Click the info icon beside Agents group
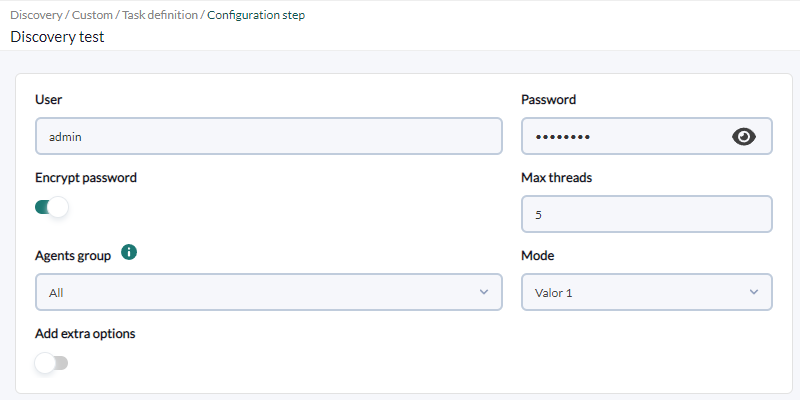 pos(129,252)
